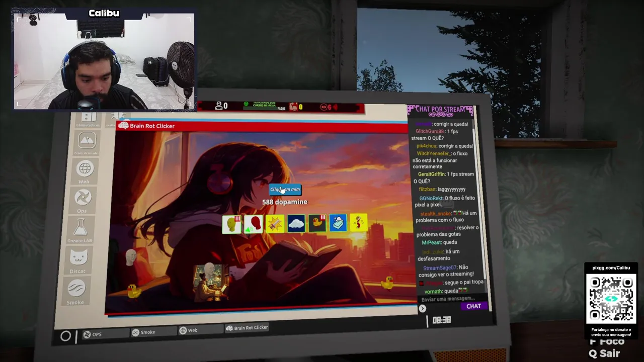Select the rubber duck upgrade icon
Image resolution: width=644 pixels, height=362 pixels.
click(317, 223)
